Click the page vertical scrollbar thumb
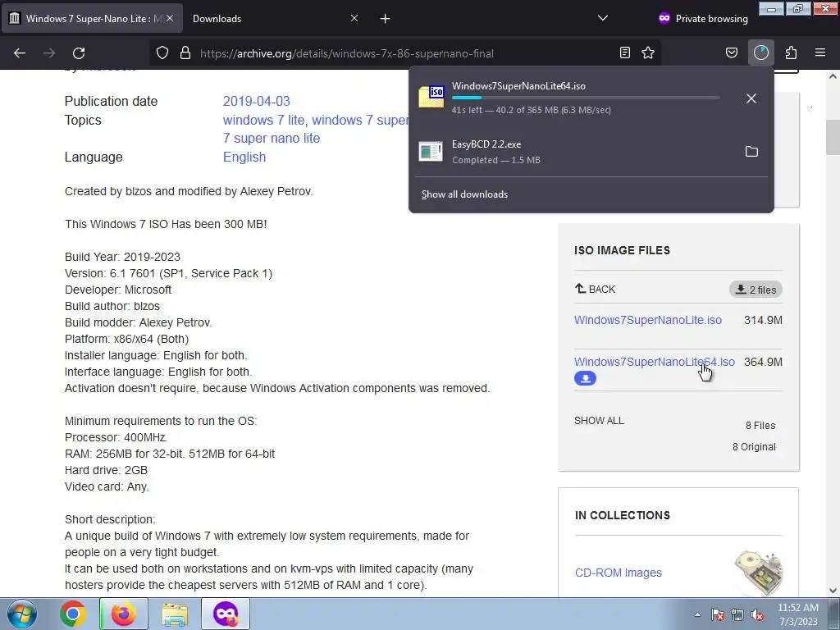This screenshot has width=840, height=630. (x=833, y=137)
